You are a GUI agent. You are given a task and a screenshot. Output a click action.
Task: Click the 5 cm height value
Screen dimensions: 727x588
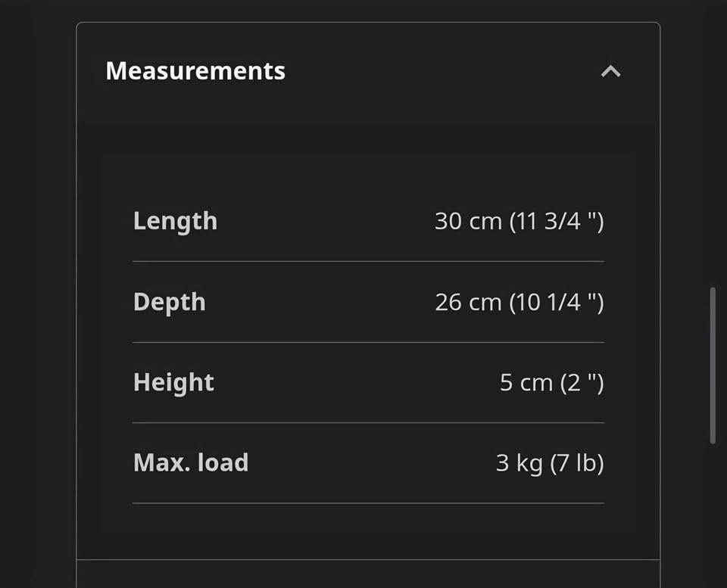552,383
